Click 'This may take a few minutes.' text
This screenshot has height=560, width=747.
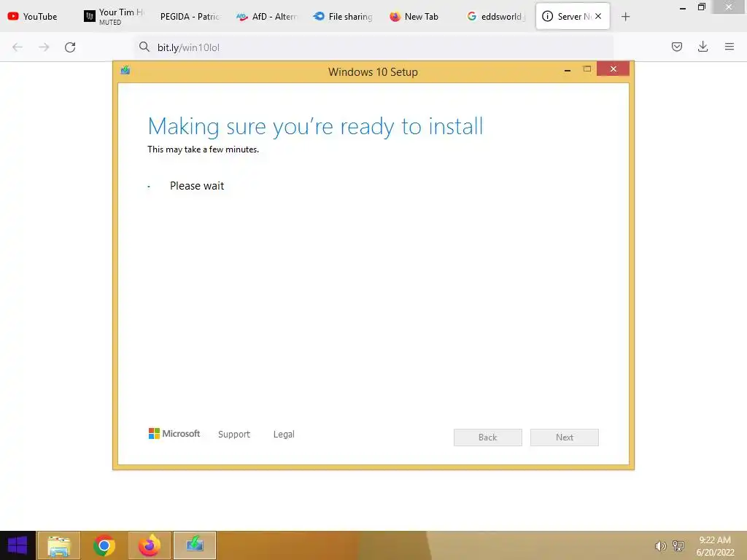point(204,149)
